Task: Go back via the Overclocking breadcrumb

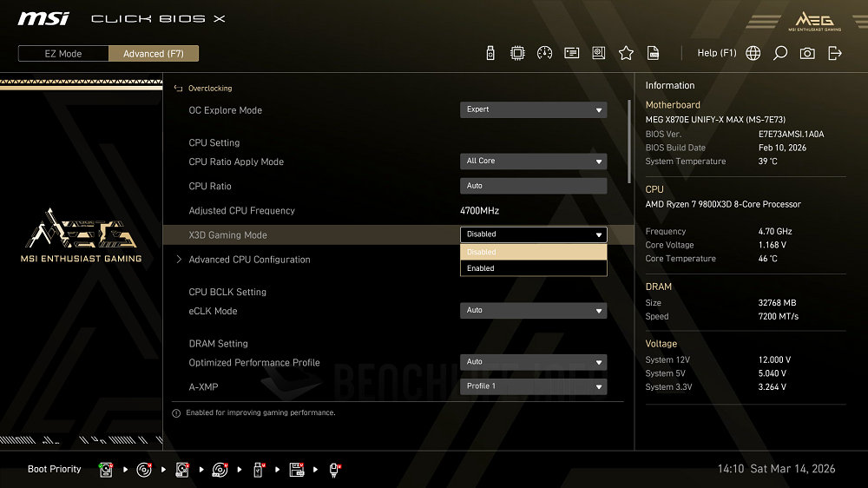Action: pyautogui.click(x=210, y=89)
